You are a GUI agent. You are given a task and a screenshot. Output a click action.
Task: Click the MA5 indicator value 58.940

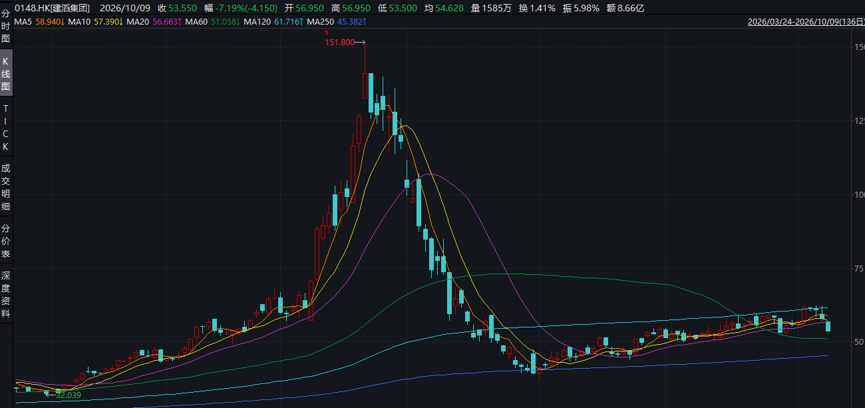tap(49, 23)
